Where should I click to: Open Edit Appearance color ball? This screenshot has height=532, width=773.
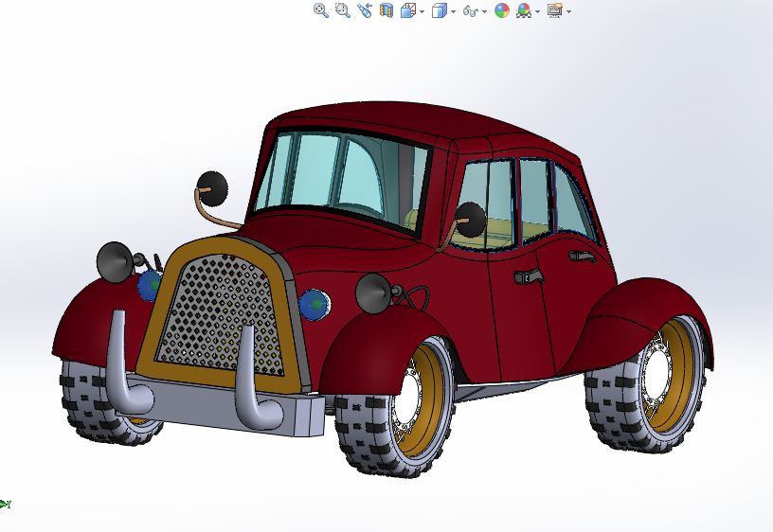(x=502, y=10)
